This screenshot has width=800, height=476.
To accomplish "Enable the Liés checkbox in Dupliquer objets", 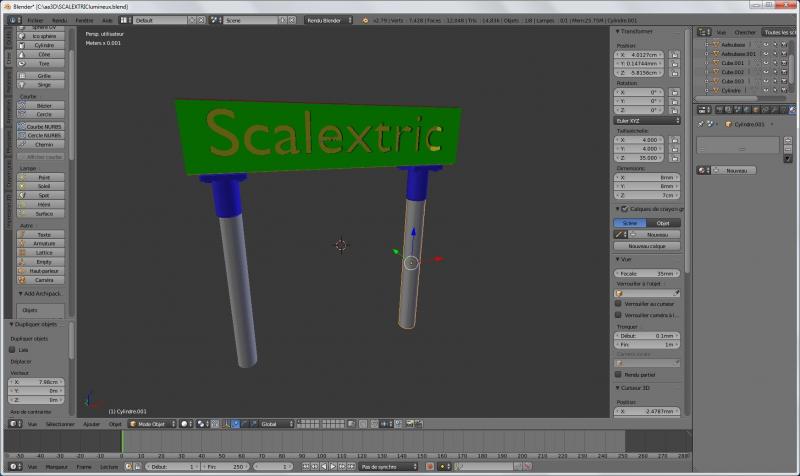I will pyautogui.click(x=12, y=350).
